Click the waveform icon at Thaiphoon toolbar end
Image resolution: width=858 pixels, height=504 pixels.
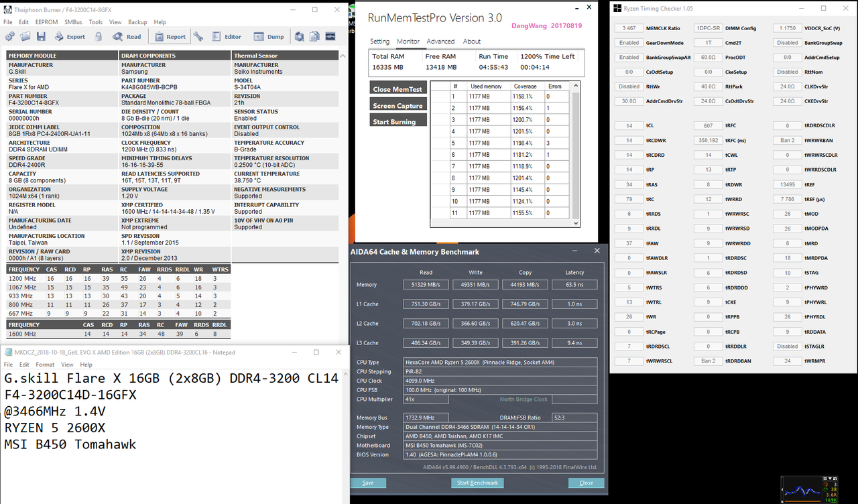330,37
